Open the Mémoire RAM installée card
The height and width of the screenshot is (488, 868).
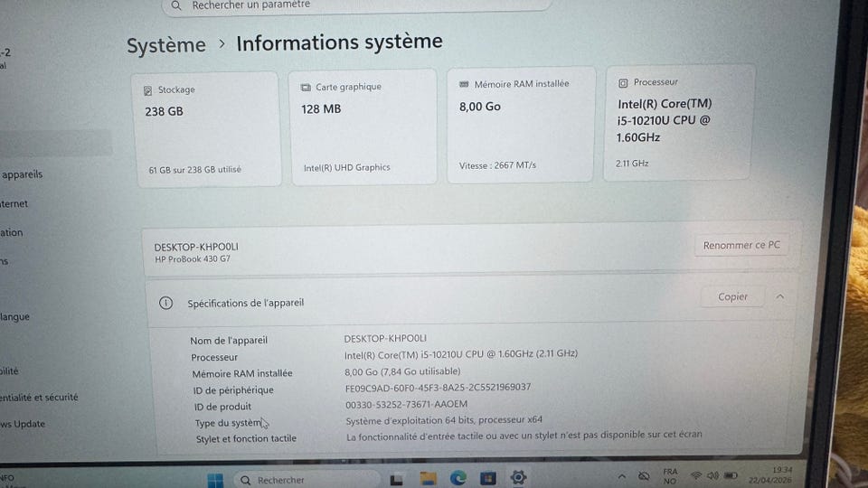[x=521, y=125]
